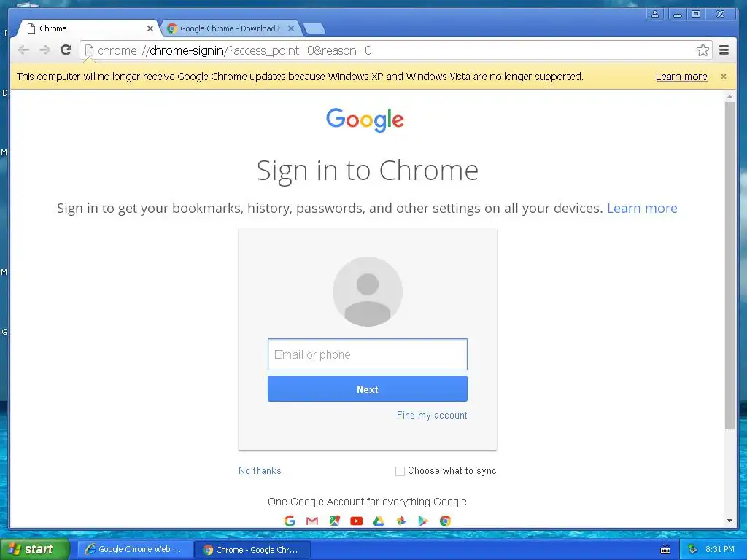
Task: Click the page icon in the address bar
Action: click(x=89, y=50)
